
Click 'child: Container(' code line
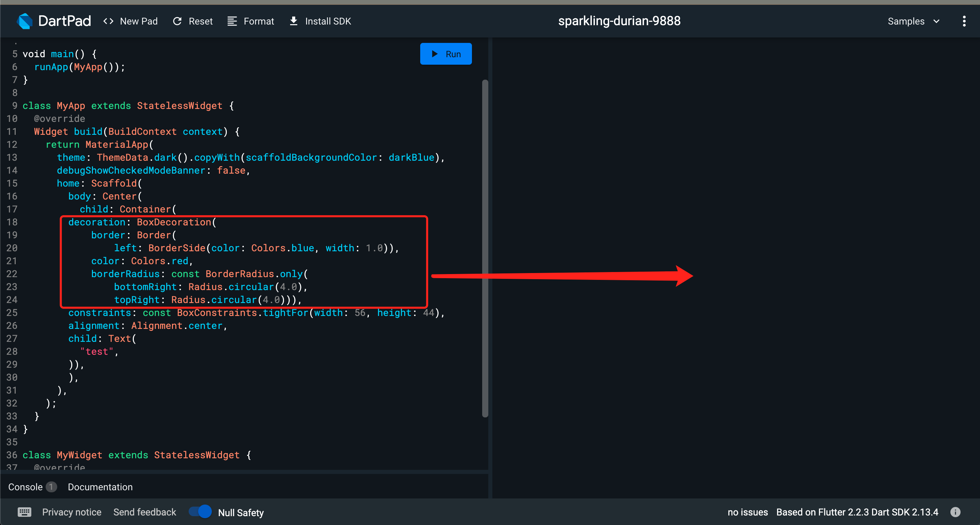pyautogui.click(x=128, y=209)
